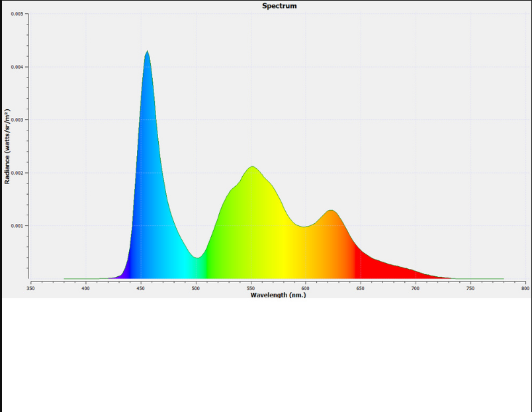Viewport: 532px width, 412px height.
Task: Click the 800 tick label on the x-axis
Action: pos(525,288)
